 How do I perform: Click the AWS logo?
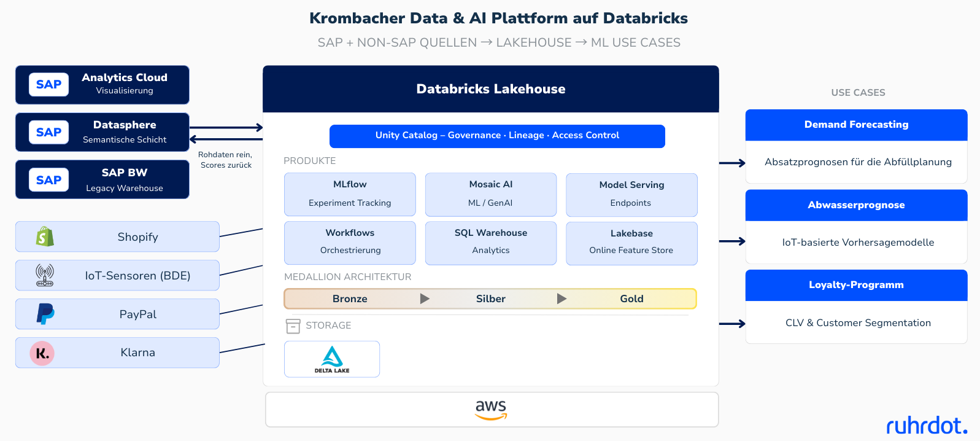click(491, 410)
